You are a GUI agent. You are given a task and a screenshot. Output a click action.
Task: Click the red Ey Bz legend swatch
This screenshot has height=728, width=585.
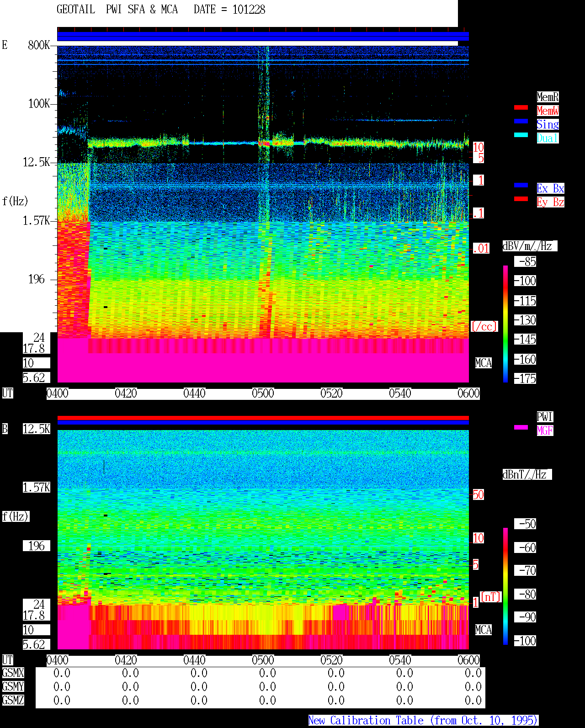click(521, 199)
